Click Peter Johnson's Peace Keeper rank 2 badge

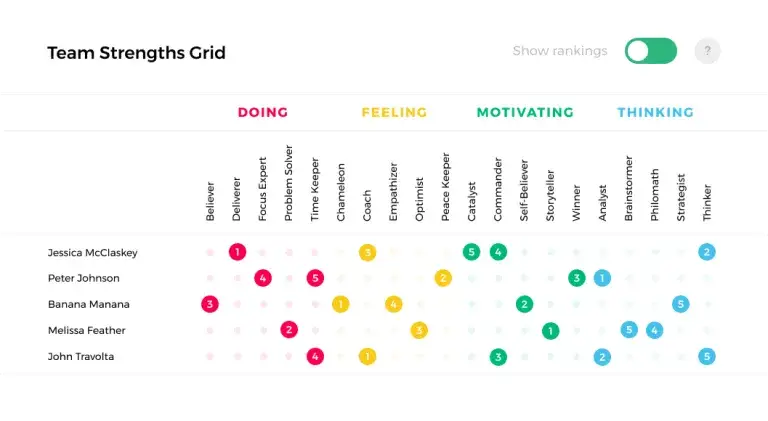[443, 278]
